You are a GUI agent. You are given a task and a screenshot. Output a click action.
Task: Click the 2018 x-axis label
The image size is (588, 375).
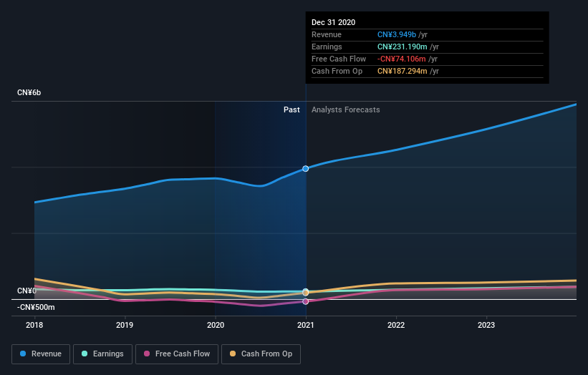point(34,325)
